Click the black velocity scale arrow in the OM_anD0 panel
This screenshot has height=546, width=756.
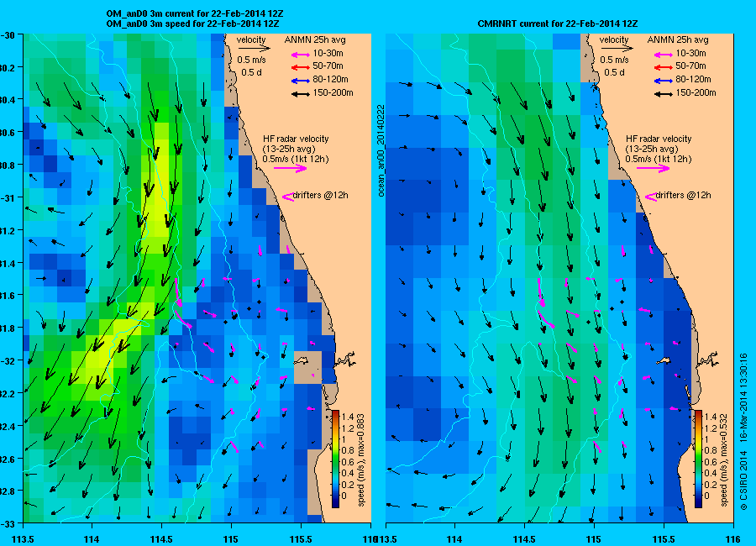click(254, 48)
